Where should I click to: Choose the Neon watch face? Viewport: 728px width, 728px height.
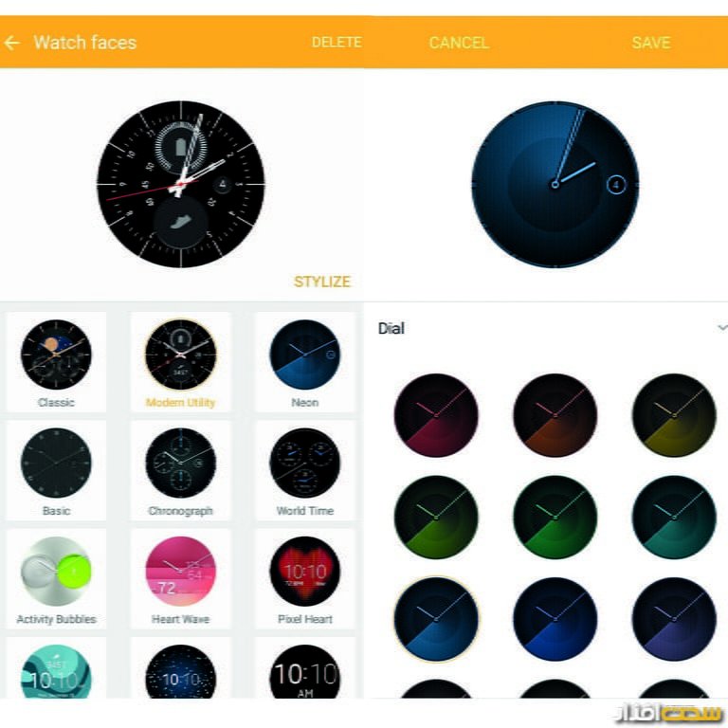(305, 362)
